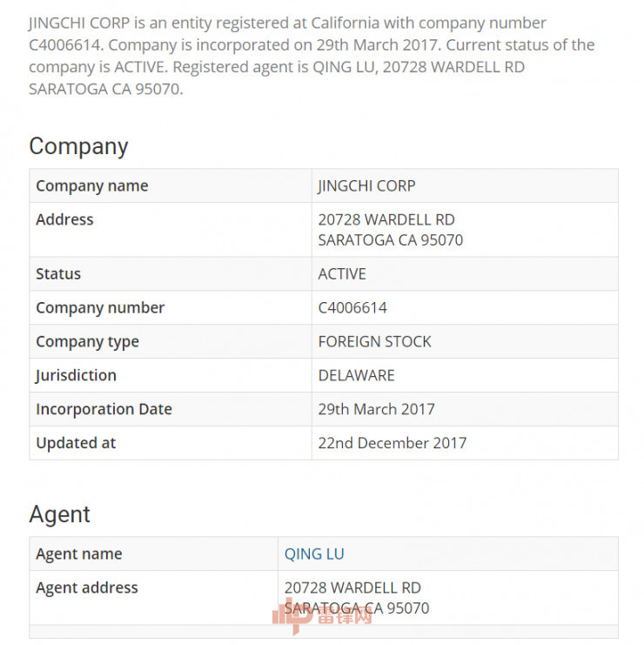
Task: Click the Agent name label cell
Action: [x=153, y=554]
